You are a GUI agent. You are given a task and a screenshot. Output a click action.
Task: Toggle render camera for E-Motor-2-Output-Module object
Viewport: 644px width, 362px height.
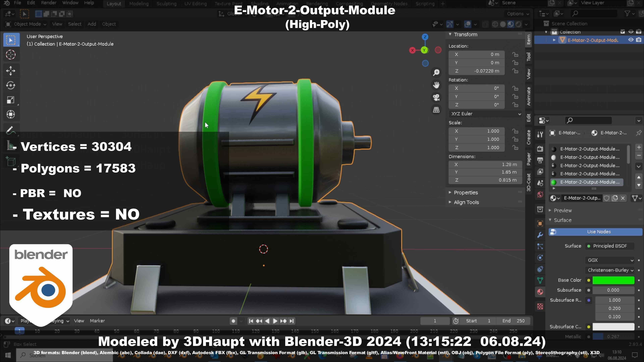(639, 40)
